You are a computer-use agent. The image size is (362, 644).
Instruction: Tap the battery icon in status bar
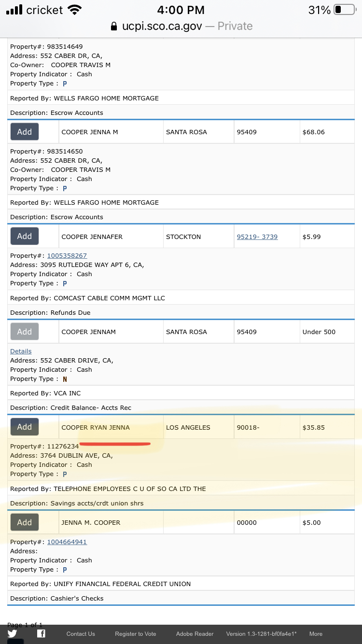pos(345,10)
